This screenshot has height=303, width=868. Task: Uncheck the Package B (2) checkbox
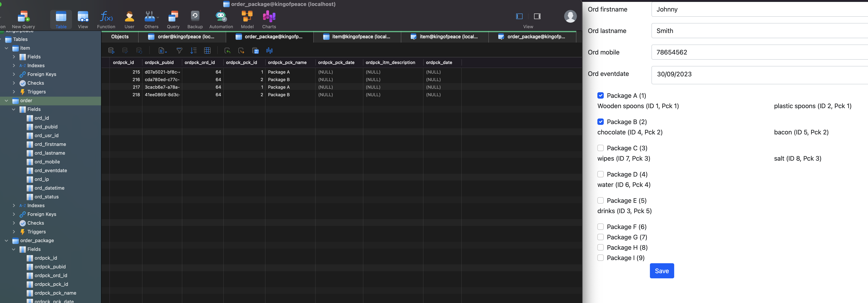[601, 122]
